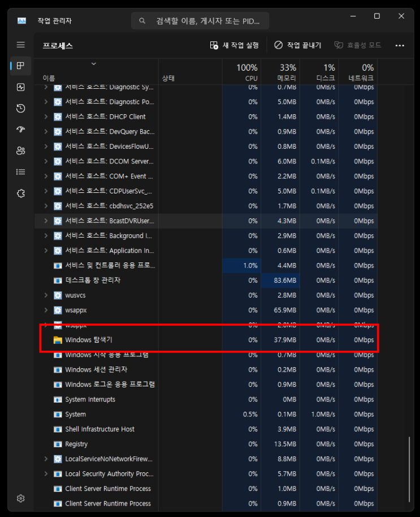Sort by the 메모리 column header
Screen dimensions: 420x517
(280, 72)
